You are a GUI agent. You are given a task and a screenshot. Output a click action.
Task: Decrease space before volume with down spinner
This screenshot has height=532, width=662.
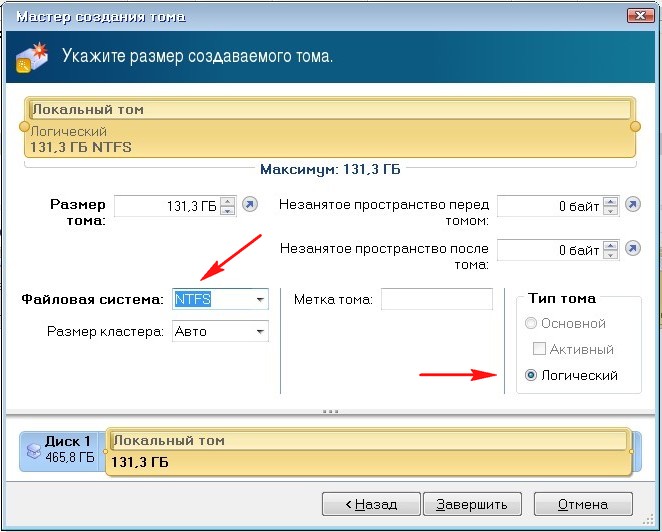609,211
